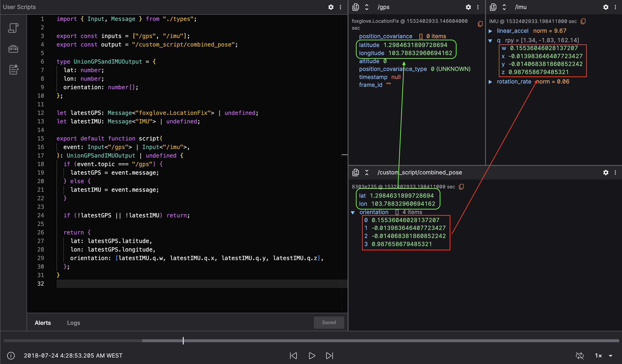Collapse the orientation array

pyautogui.click(x=353, y=212)
